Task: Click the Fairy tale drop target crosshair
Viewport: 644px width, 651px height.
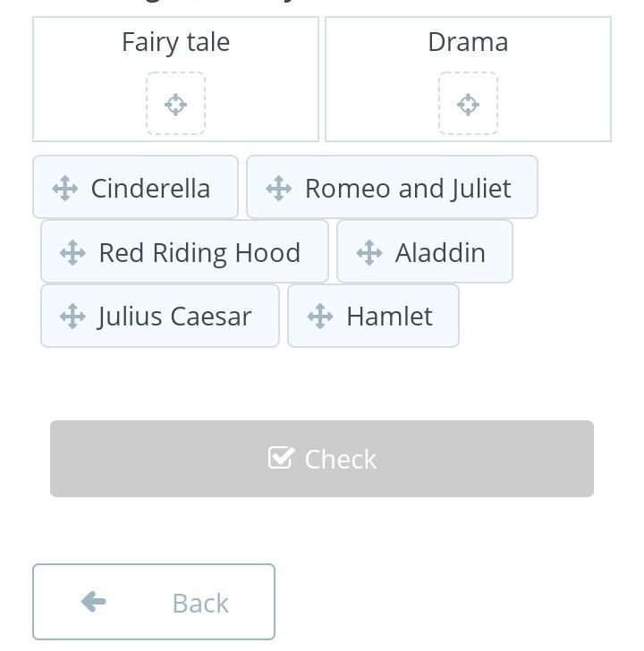Action: tap(175, 105)
